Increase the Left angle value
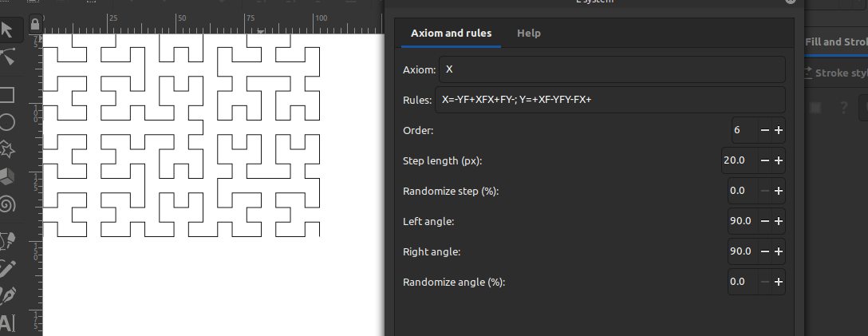The image size is (868, 336). click(x=779, y=221)
